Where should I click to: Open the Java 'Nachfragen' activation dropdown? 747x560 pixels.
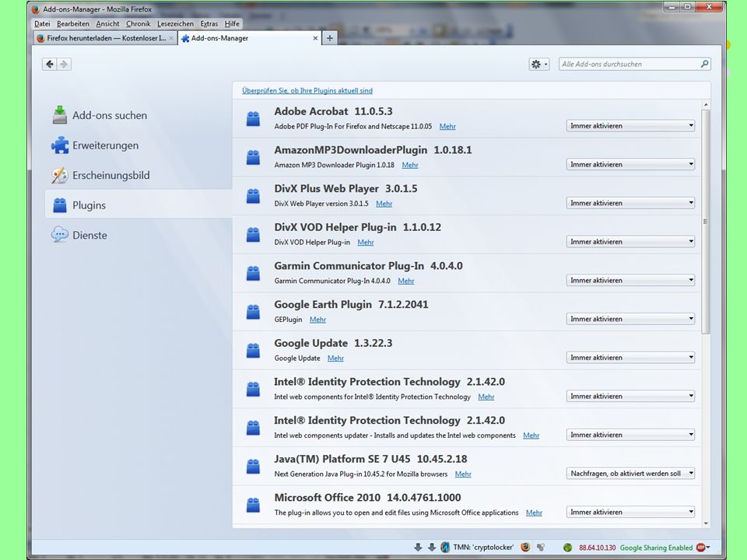(630, 474)
